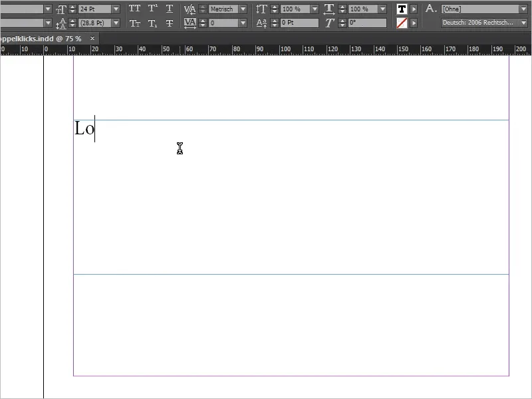Click vertical scale stepper arrows
This screenshot has width=532, height=399.
(x=275, y=9)
